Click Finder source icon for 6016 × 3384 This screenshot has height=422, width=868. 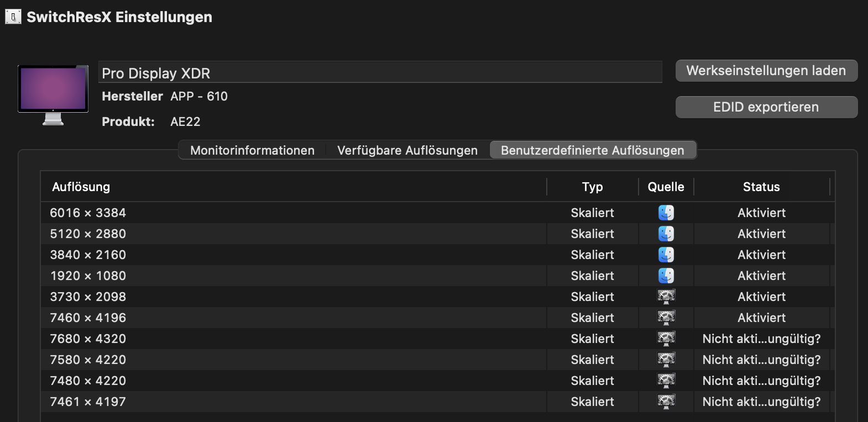coord(666,213)
